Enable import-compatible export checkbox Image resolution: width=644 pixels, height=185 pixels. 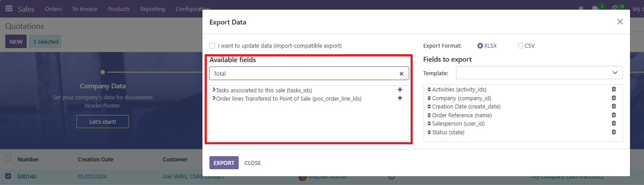pyautogui.click(x=212, y=45)
